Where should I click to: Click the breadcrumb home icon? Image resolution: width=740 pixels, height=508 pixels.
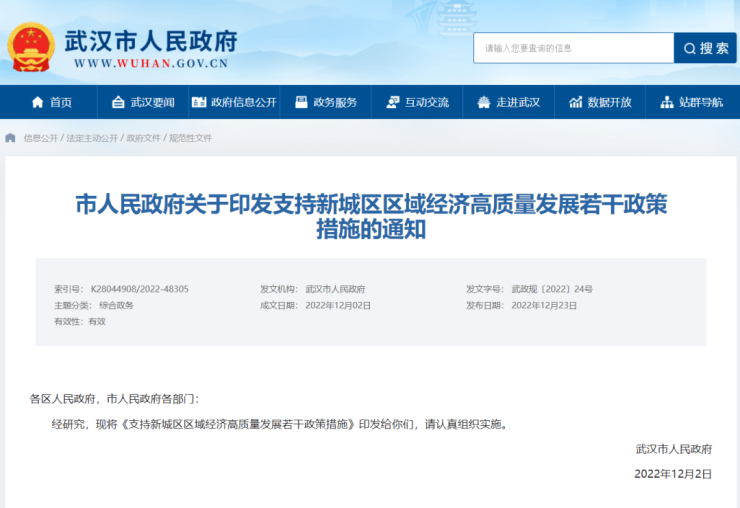10,138
